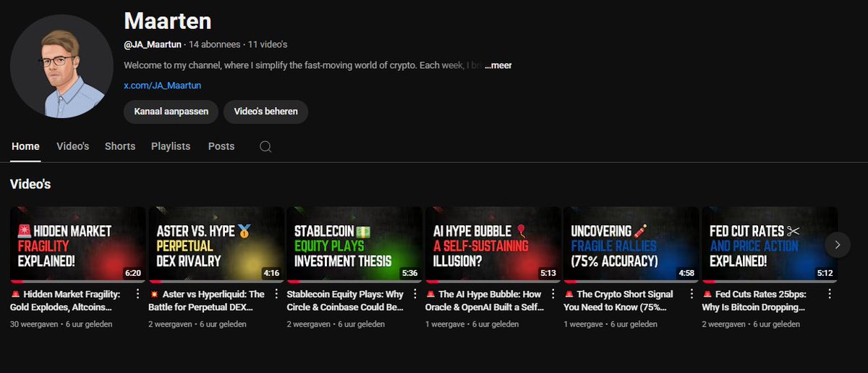Click the 'Maarten' channel name heading
Image resolution: width=868 pixels, height=373 pixels.
(168, 20)
